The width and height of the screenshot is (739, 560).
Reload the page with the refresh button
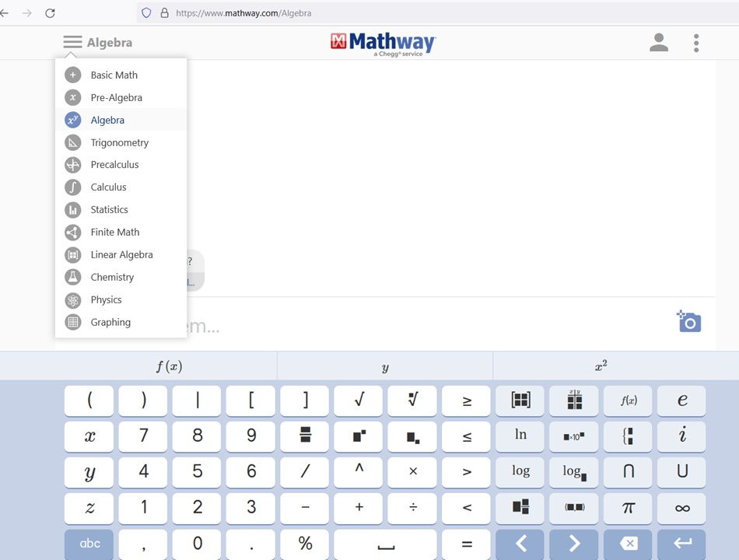coord(50,13)
